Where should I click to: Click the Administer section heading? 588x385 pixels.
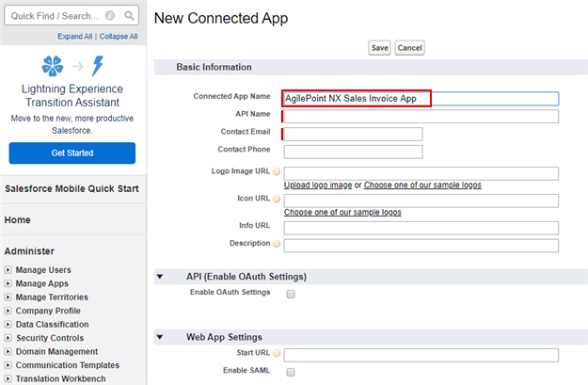tap(29, 251)
